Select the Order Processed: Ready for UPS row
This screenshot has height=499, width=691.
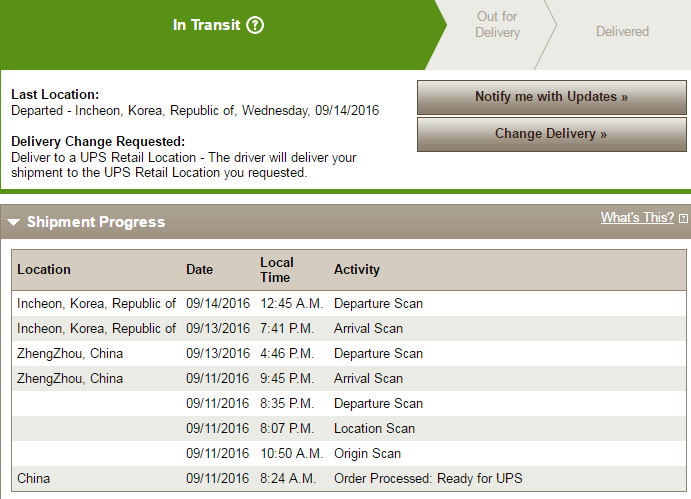pyautogui.click(x=349, y=479)
